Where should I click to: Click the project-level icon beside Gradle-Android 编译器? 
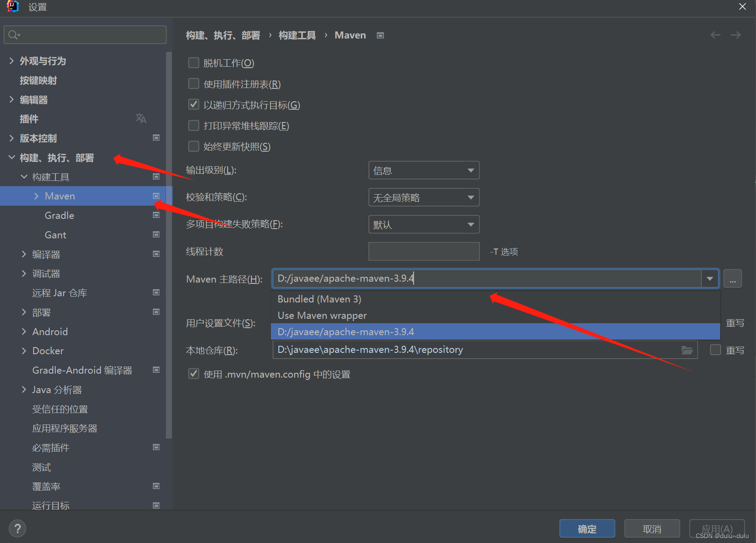pos(156,370)
